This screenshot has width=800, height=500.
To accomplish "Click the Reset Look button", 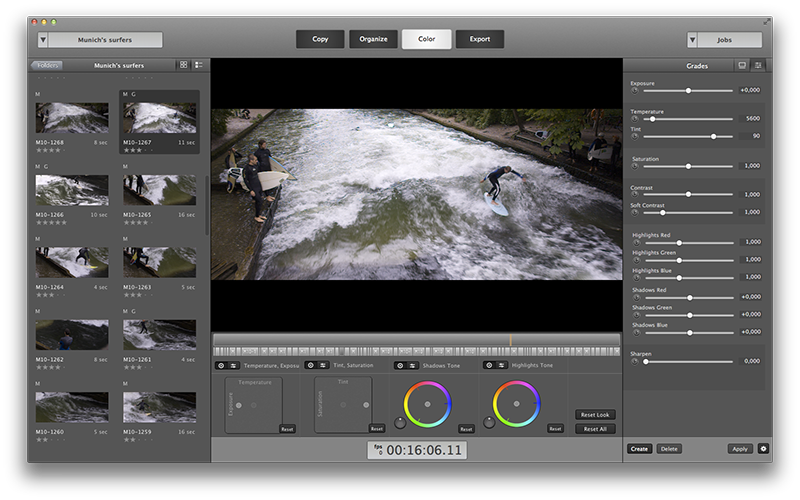I will 595,415.
